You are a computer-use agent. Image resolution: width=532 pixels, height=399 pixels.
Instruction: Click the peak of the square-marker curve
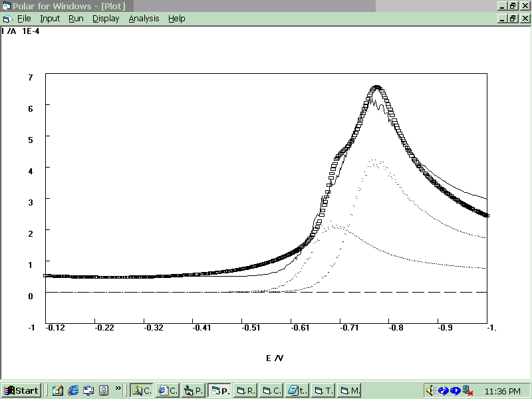click(x=377, y=88)
